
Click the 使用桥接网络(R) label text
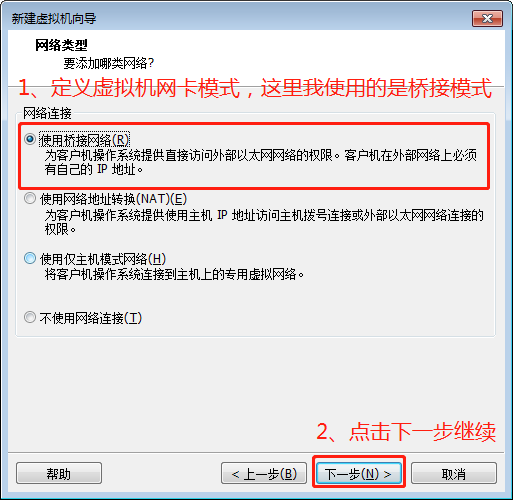click(x=84, y=140)
